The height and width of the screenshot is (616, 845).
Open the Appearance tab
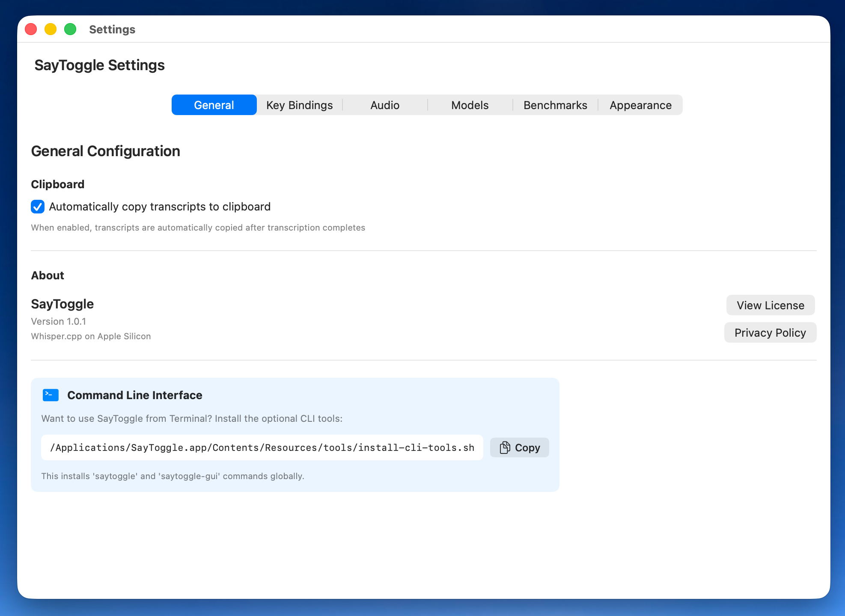(x=640, y=105)
